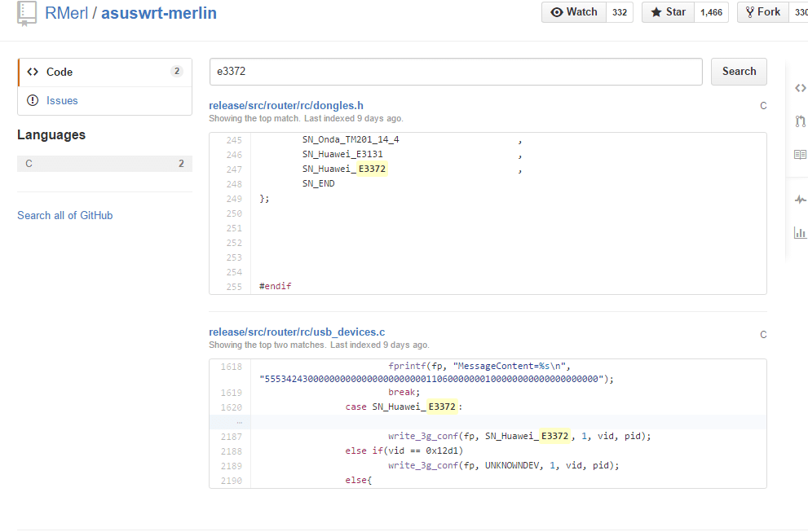Go to the RMerl user profile
808x532 pixels.
(x=67, y=13)
